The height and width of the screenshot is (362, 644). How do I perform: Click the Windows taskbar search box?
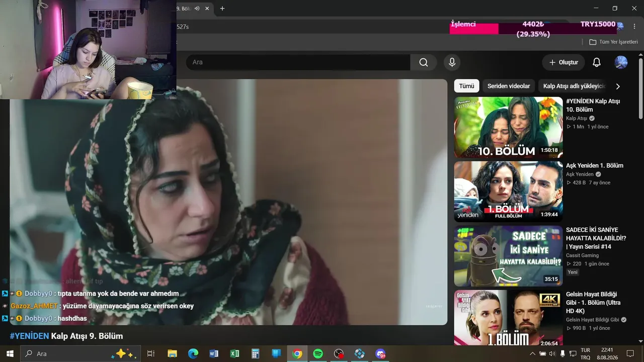tap(80, 353)
